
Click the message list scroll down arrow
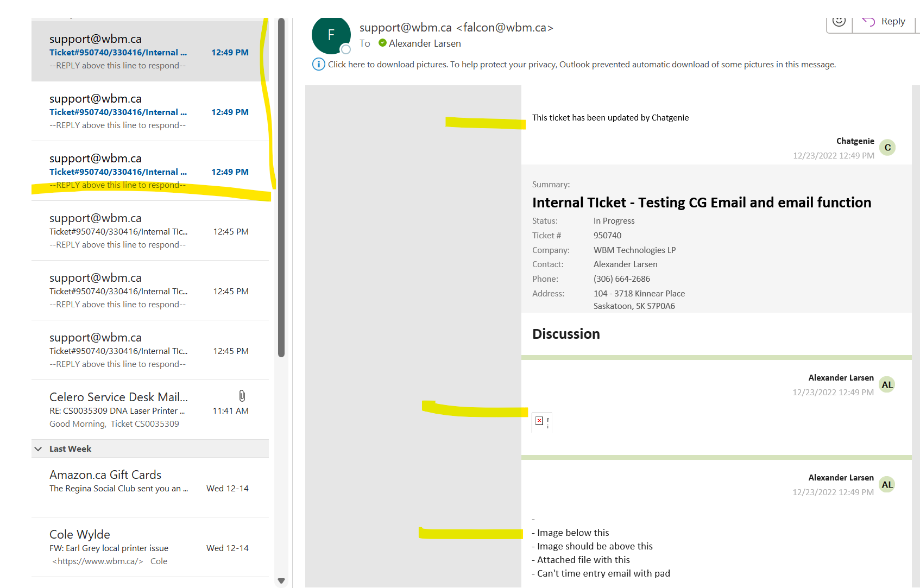pos(281,581)
